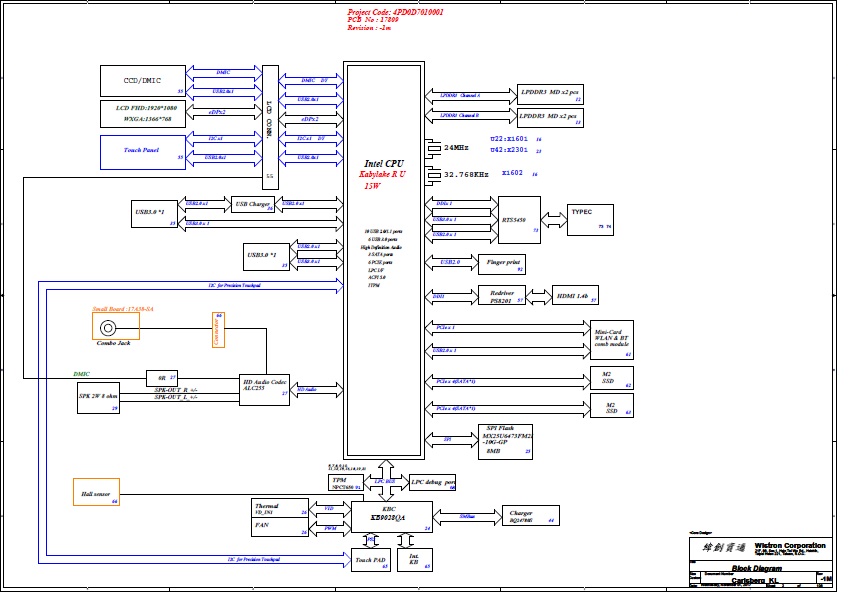The image size is (851, 601).
Task: Select the 0R resistor block
Action: [x=162, y=377]
